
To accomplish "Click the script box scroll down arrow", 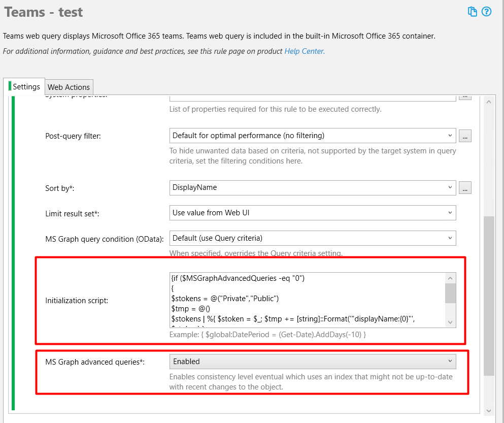I will pyautogui.click(x=450, y=322).
